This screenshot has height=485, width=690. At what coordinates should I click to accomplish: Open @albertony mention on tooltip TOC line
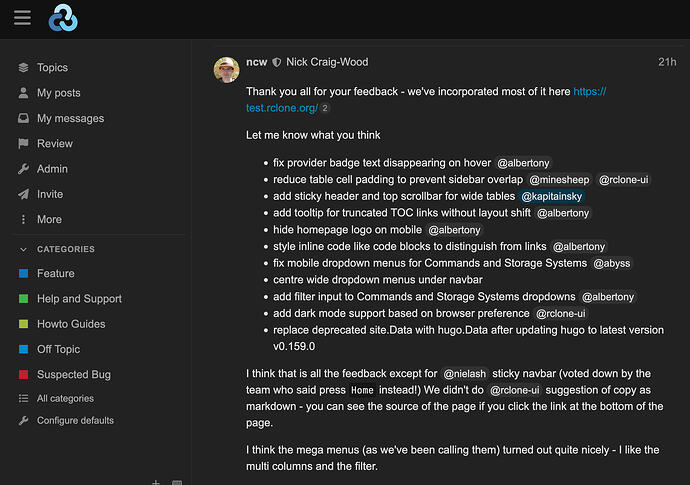[x=563, y=213]
